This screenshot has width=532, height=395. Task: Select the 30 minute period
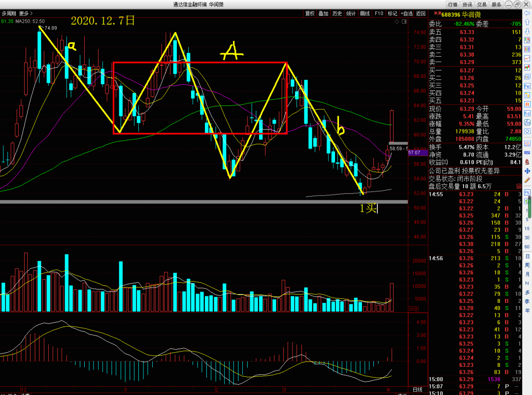pos(527,237)
